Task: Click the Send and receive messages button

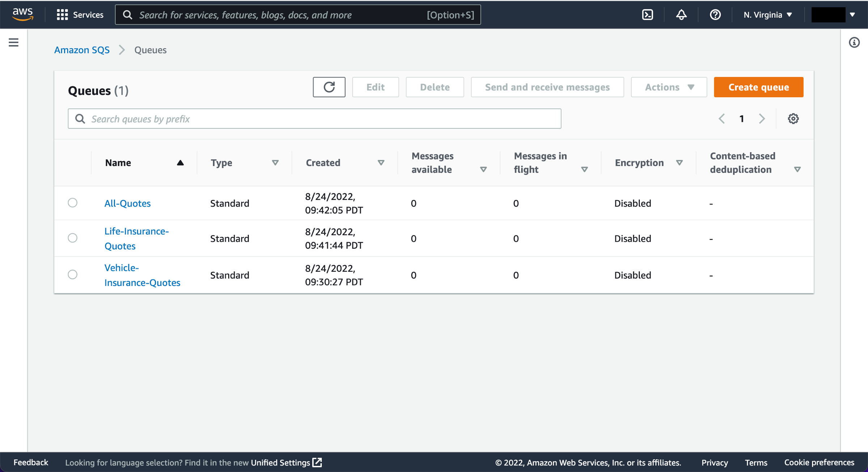Action: (547, 87)
